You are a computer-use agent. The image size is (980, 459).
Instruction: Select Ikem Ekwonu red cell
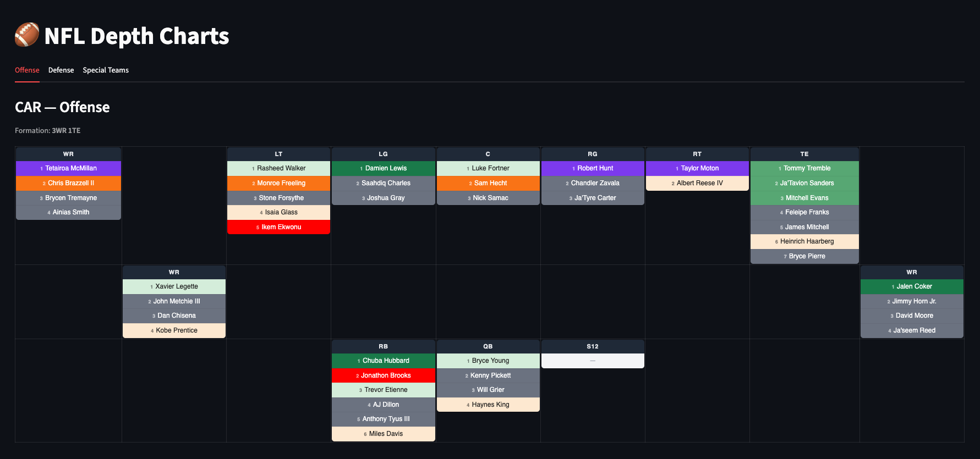pyautogui.click(x=278, y=227)
